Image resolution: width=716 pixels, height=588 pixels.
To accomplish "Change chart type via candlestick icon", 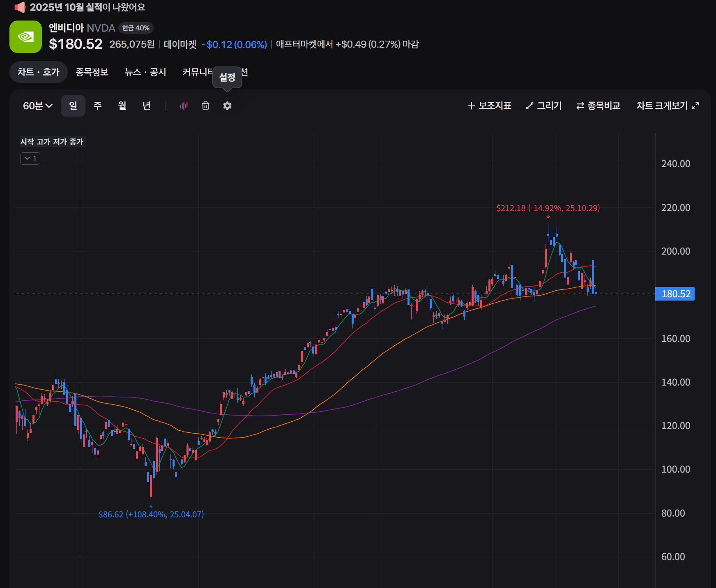I will click(184, 106).
